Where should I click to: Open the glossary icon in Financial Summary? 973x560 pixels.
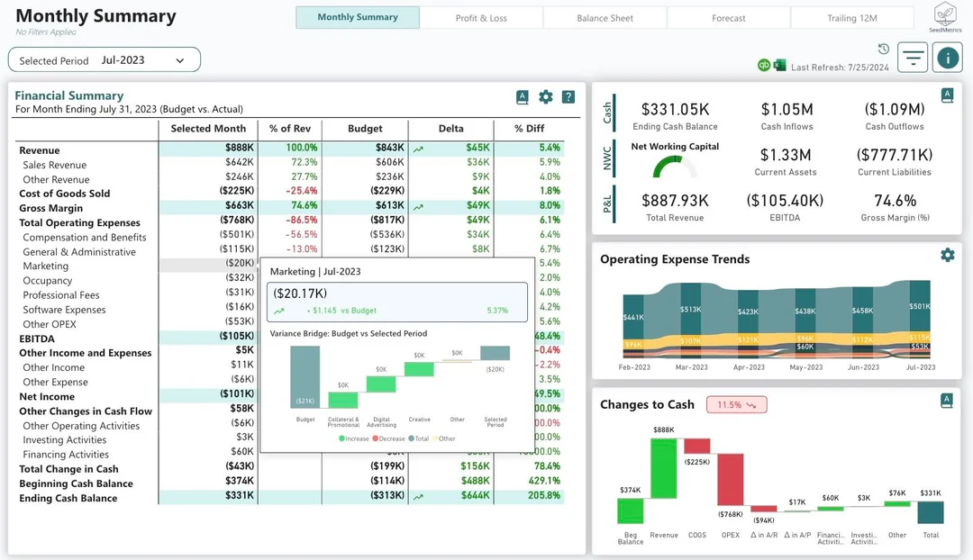pyautogui.click(x=523, y=97)
